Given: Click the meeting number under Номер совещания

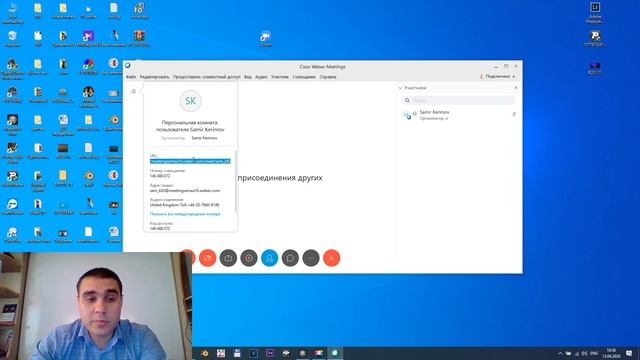Looking at the screenshot, I should [160, 176].
